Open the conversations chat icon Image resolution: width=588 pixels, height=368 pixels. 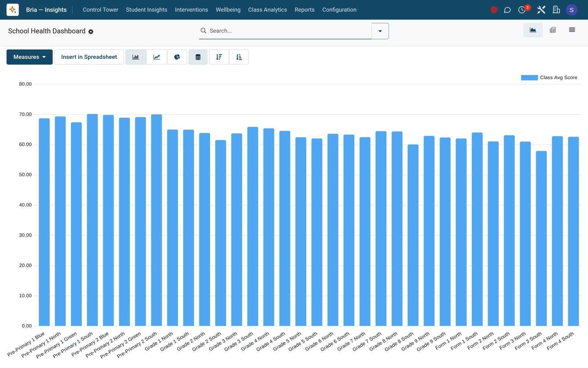coord(507,10)
